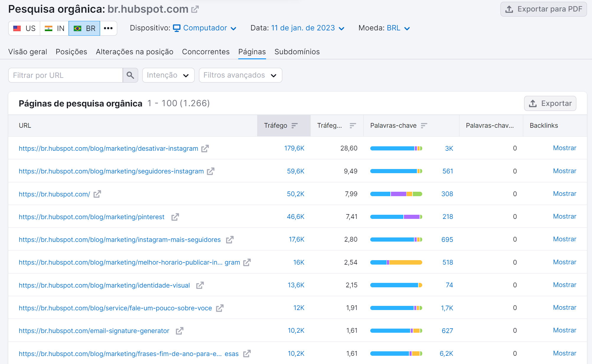Image resolution: width=592 pixels, height=364 pixels.
Task: Open br.hubspot.com domain external link icon
Action: click(195, 9)
